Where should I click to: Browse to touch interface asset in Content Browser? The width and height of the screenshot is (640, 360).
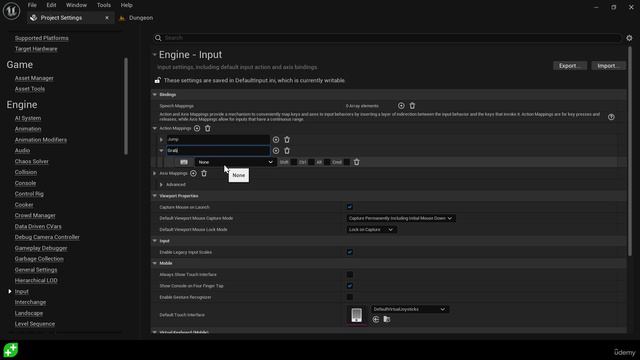click(387, 320)
